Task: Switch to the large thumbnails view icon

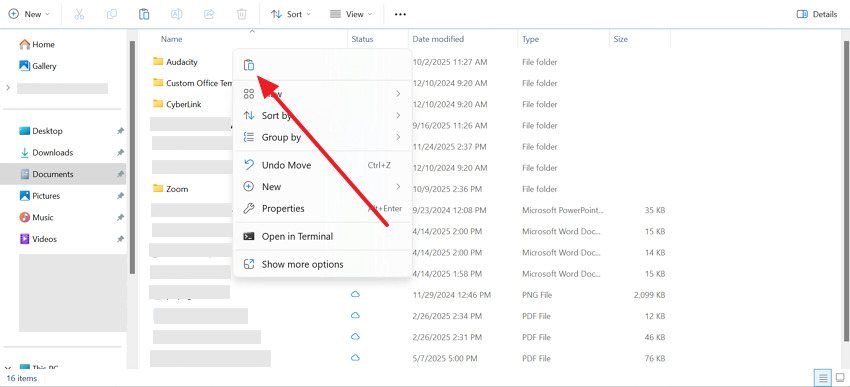Action: pos(840,377)
